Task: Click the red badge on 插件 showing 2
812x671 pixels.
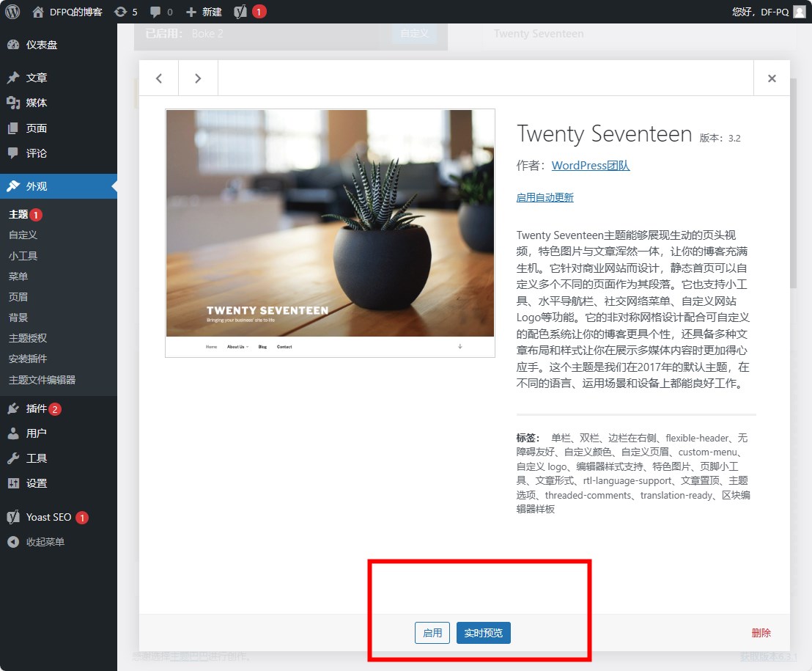Action: coord(55,409)
